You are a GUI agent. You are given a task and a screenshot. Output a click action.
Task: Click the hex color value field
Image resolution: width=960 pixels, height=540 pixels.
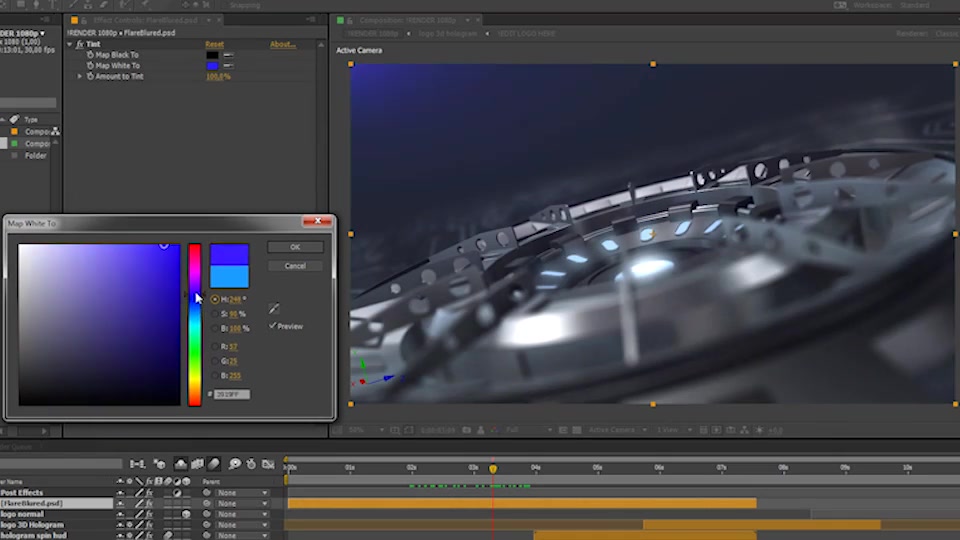(x=231, y=394)
